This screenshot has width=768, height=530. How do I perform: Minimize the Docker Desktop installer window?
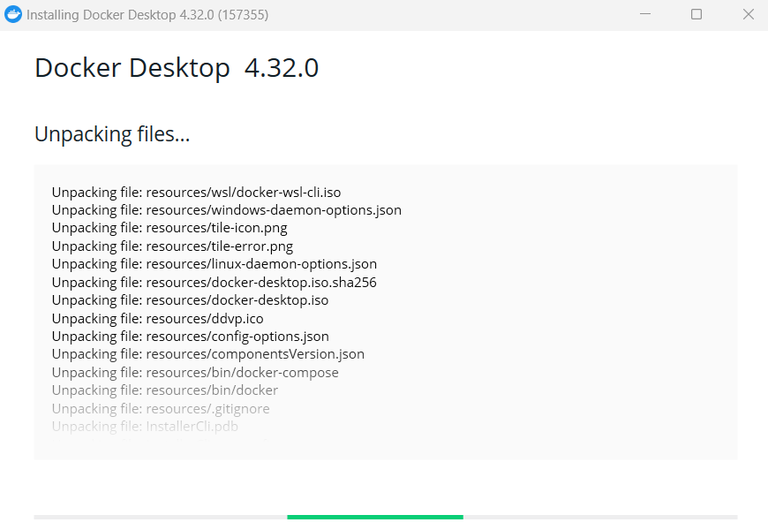[645, 14]
